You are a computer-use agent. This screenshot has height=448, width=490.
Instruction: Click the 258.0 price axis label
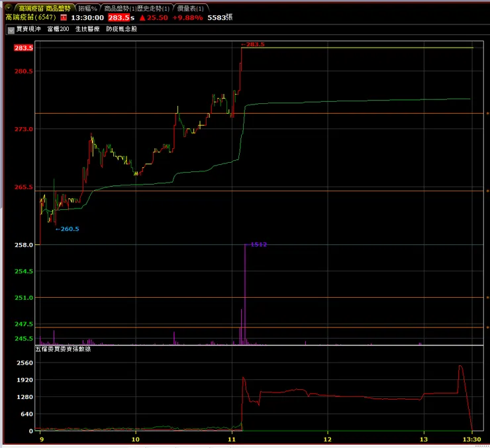[x=23, y=245]
